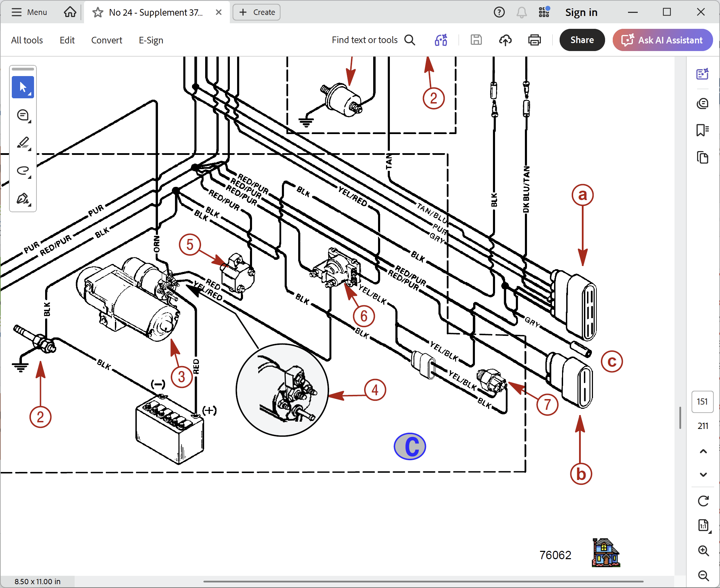
Task: Open the Pages thumbnails panel
Action: point(703,157)
